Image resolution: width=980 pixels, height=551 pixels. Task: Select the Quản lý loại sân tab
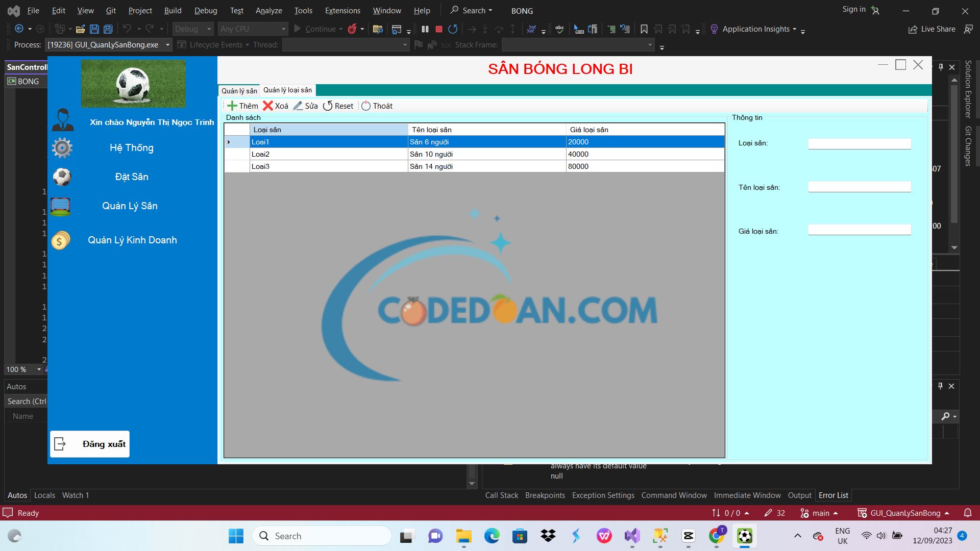[x=287, y=90]
